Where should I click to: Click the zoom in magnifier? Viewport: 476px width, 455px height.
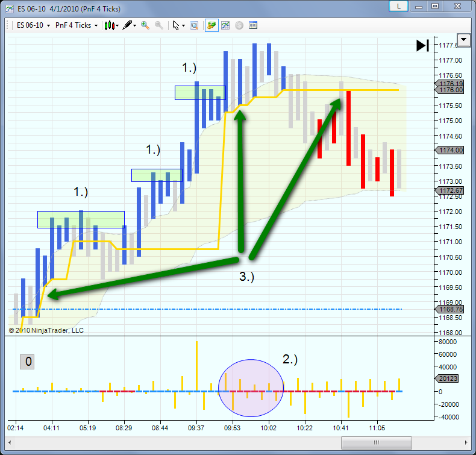point(145,25)
